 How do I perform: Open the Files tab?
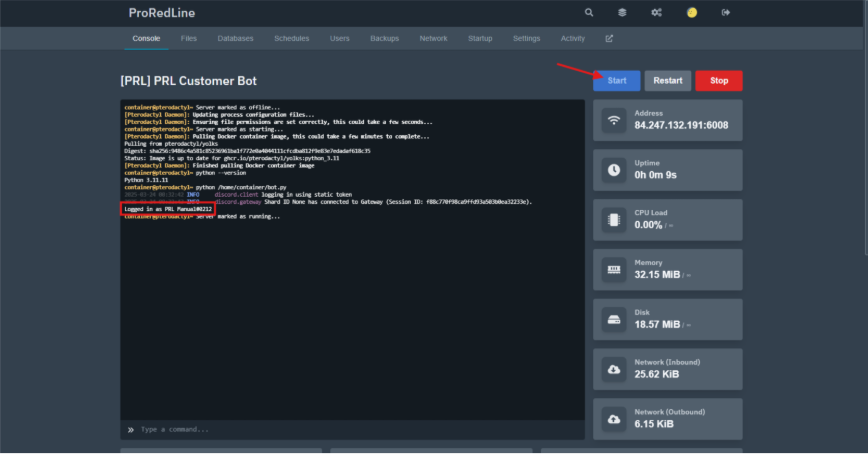click(x=189, y=38)
